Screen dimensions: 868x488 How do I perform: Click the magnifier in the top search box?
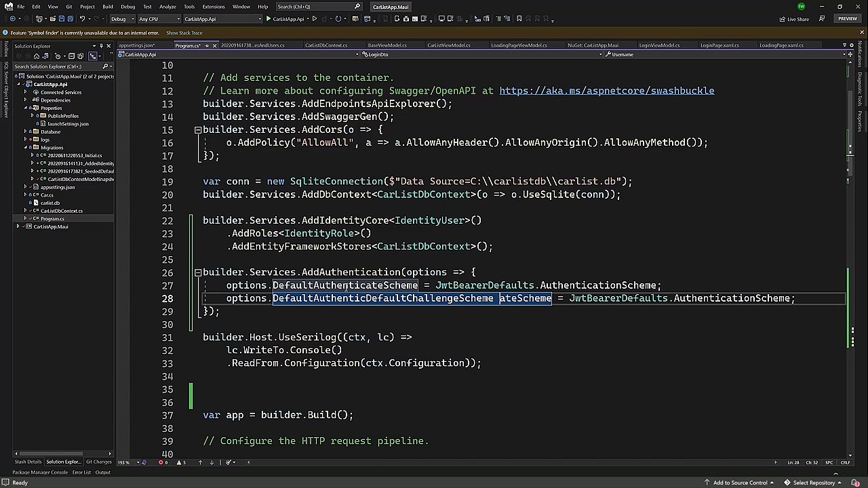pos(357,7)
